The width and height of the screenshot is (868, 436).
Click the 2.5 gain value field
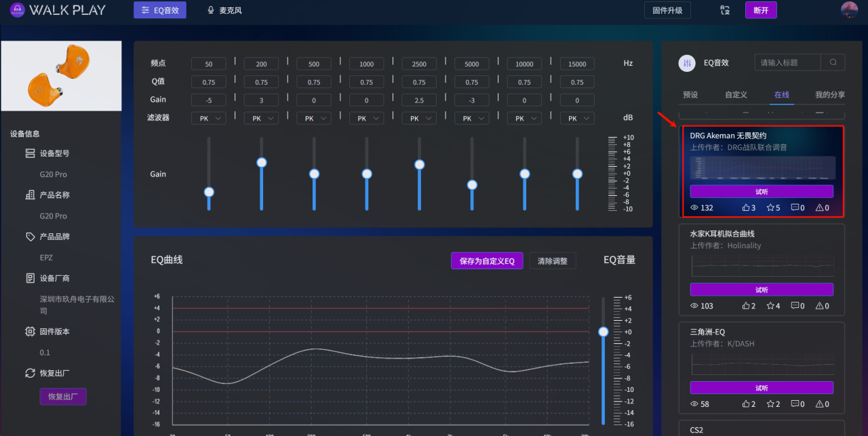click(x=419, y=100)
